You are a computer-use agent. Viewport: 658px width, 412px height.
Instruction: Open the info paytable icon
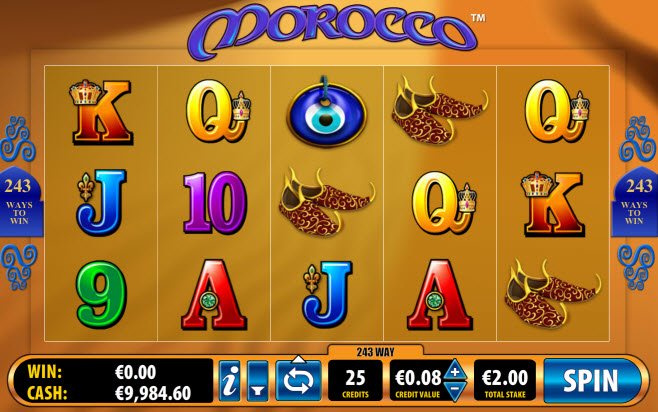pyautogui.click(x=230, y=381)
